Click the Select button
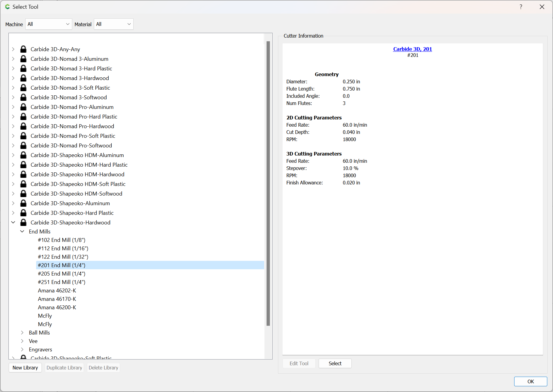The image size is (553, 392). pos(335,363)
